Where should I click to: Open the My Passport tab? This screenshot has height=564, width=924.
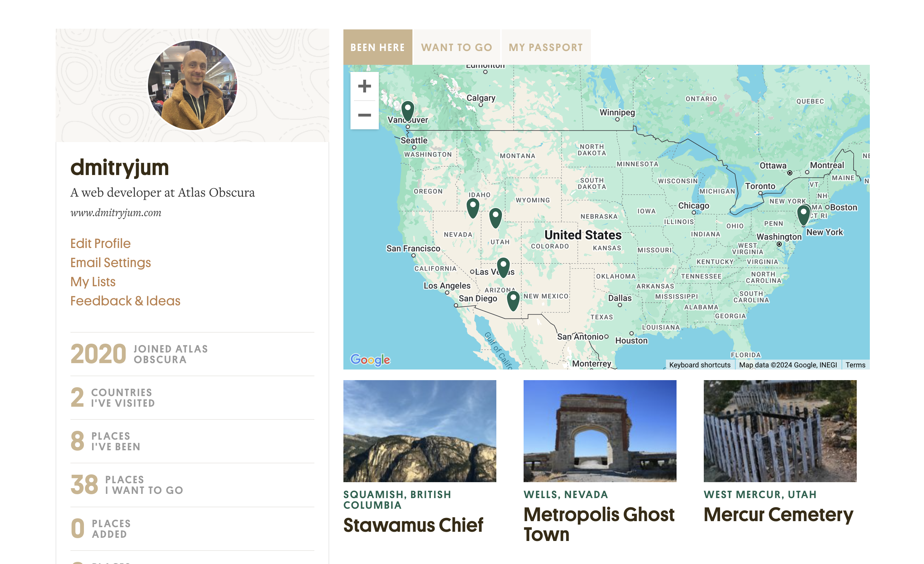[546, 47]
